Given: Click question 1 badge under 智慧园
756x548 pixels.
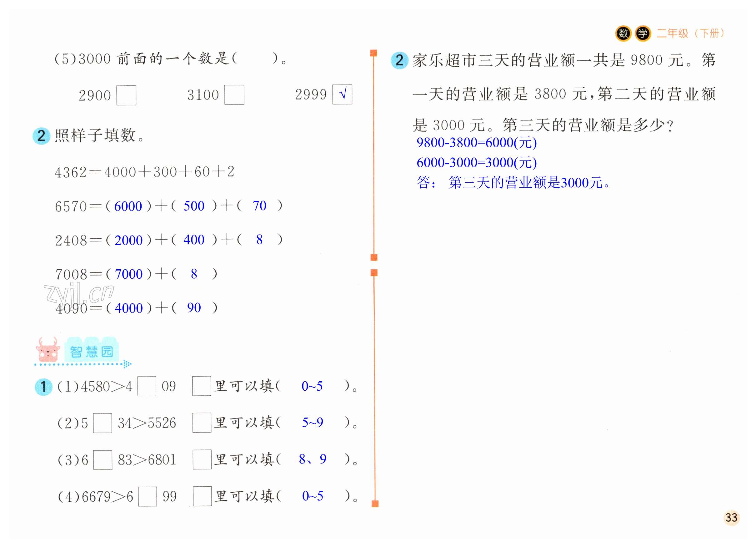Looking at the screenshot, I should [x=44, y=387].
